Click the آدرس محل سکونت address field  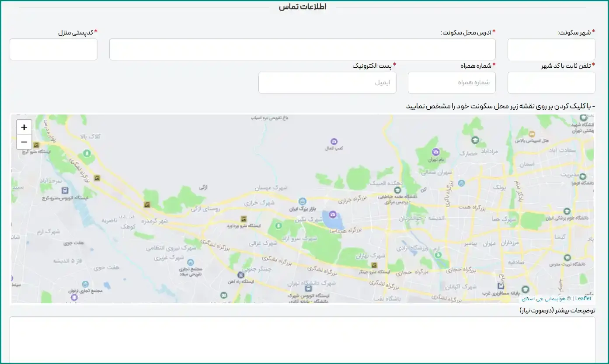click(303, 49)
